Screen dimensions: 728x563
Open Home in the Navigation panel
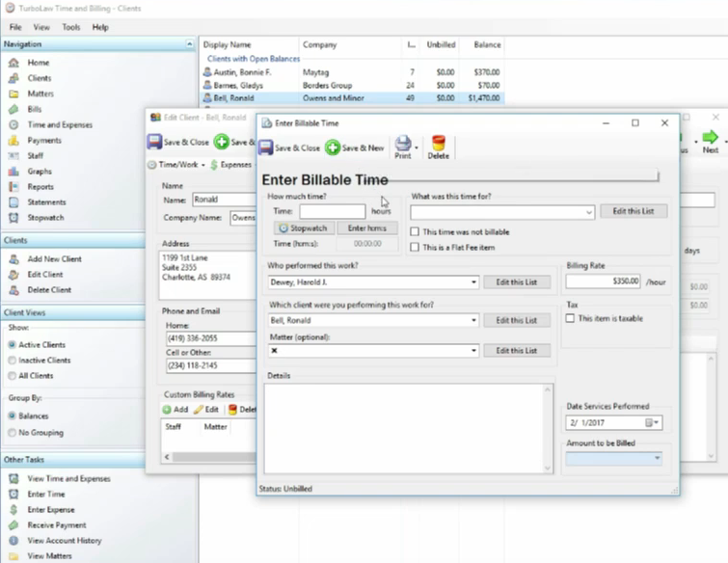click(38, 63)
